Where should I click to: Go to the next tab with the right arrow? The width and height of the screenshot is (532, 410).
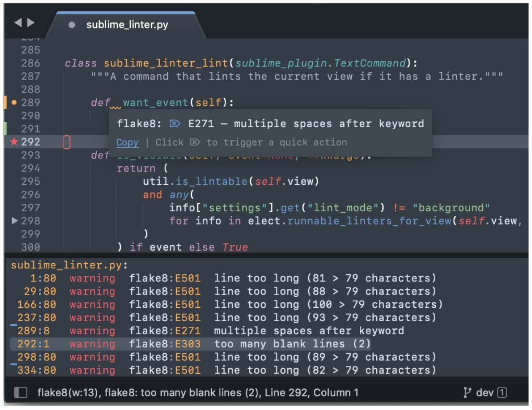click(x=31, y=23)
